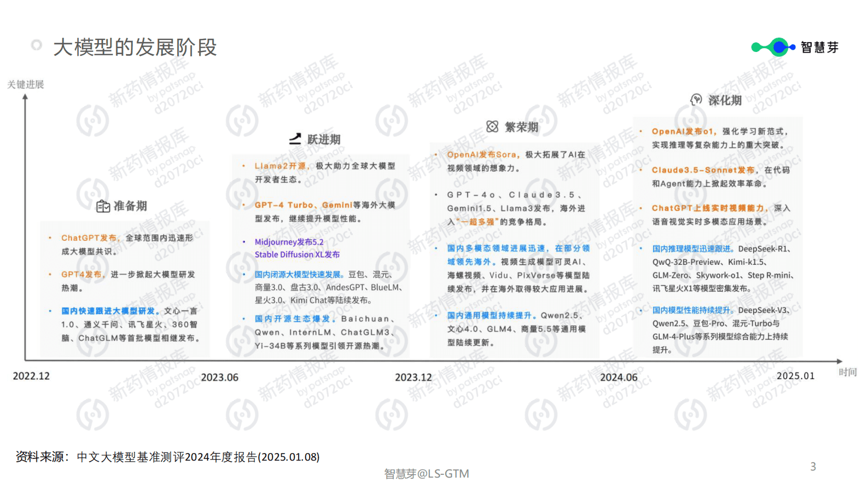The width and height of the screenshot is (868, 488).
Task: Select the 跃进期 phase heading
Action: (324, 140)
